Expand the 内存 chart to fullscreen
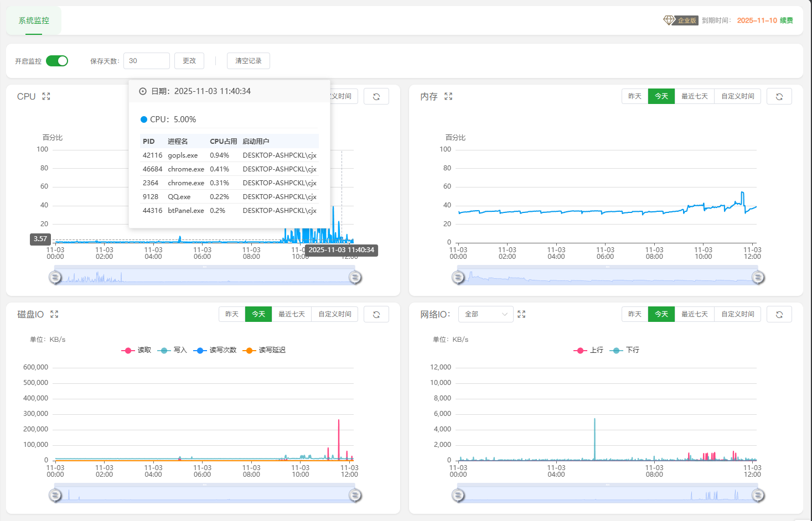This screenshot has height=521, width=812. (448, 96)
